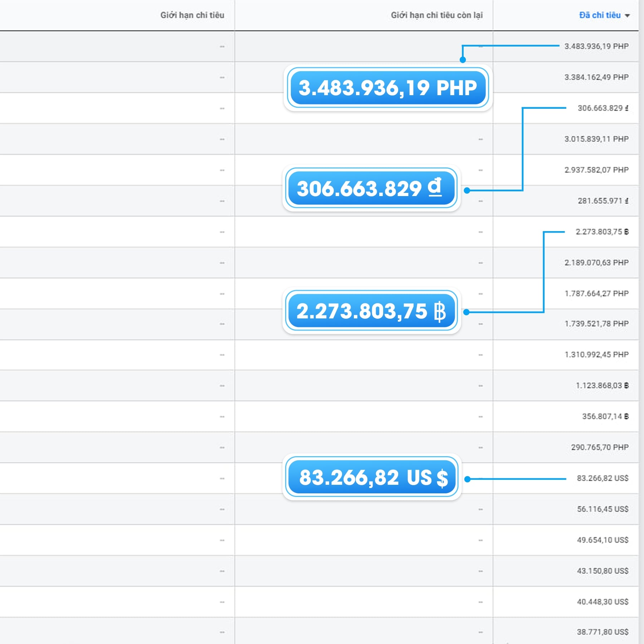Viewport: 644px width, 644px height.
Task: Click the blue 3.483.936,19 PHP callout label
Action: [x=387, y=88]
